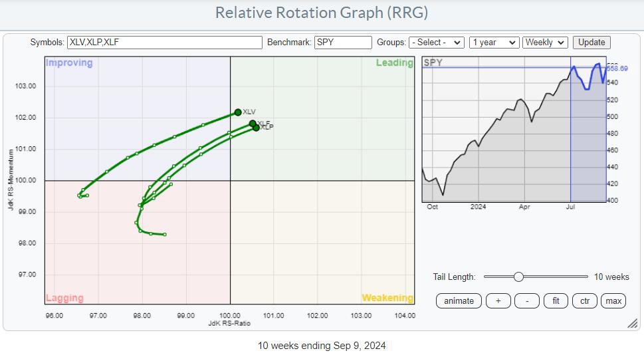644x353 pixels.
Task: Start the animate playback button
Action: (459, 301)
